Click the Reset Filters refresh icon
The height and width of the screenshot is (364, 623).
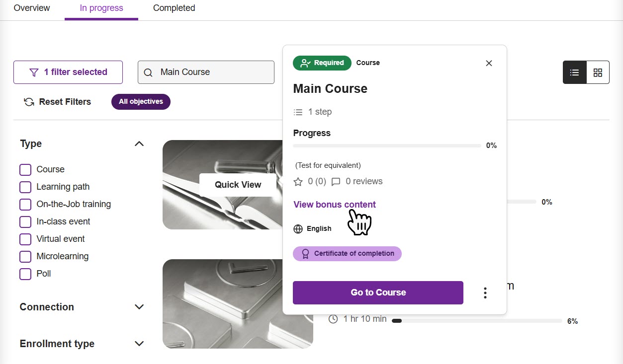pos(28,101)
